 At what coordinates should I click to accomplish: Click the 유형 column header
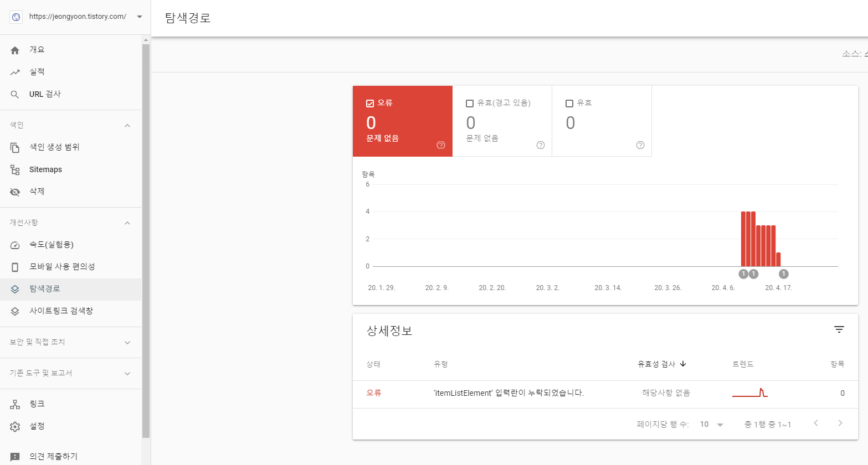coord(441,364)
